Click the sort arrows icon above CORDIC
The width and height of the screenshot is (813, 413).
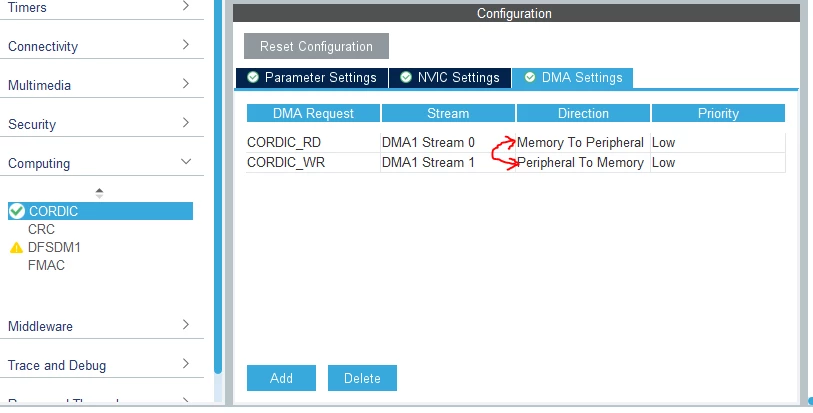tap(100, 193)
